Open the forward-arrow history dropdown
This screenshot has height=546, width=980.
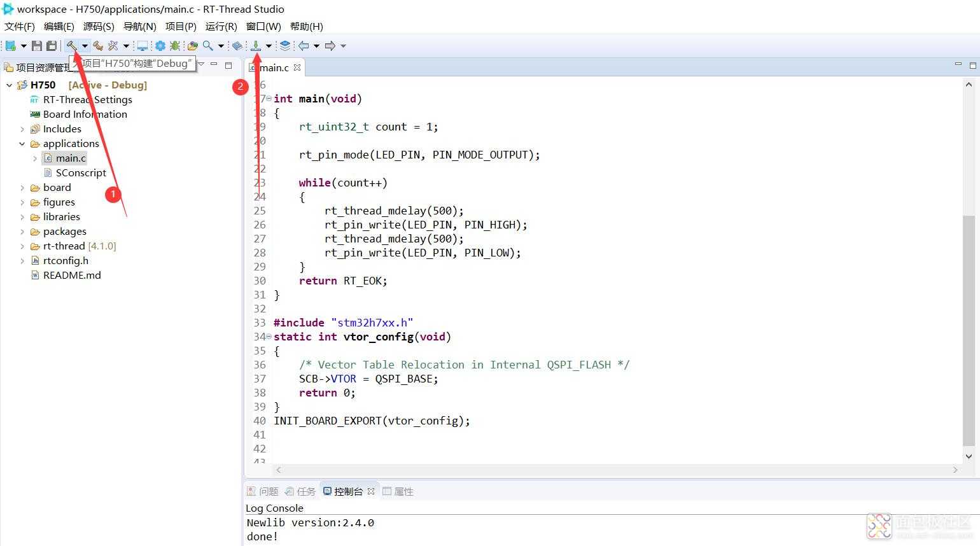coord(343,46)
